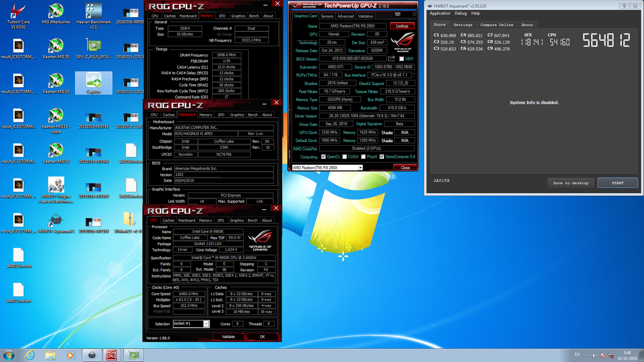Viewport: 644px width, 362px height.
Task: Toggle CUDA checkbox in GPU-Z
Action: pos(344,157)
